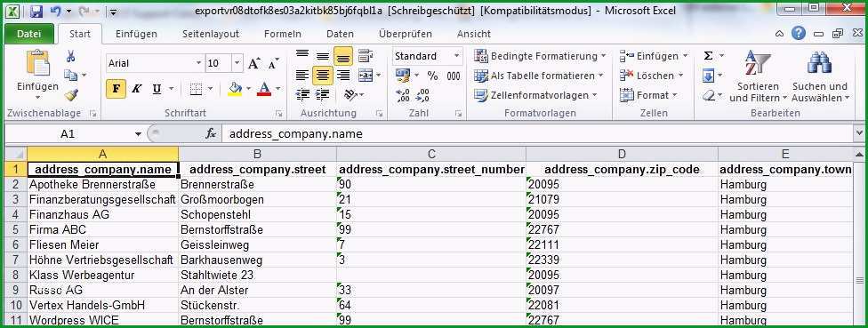868x328 pixels.
Task: Click the Löschen cells button
Action: (652, 76)
